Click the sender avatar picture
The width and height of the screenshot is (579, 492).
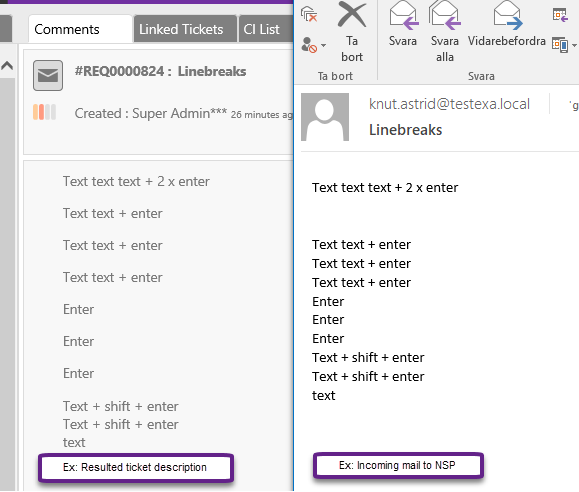325,117
